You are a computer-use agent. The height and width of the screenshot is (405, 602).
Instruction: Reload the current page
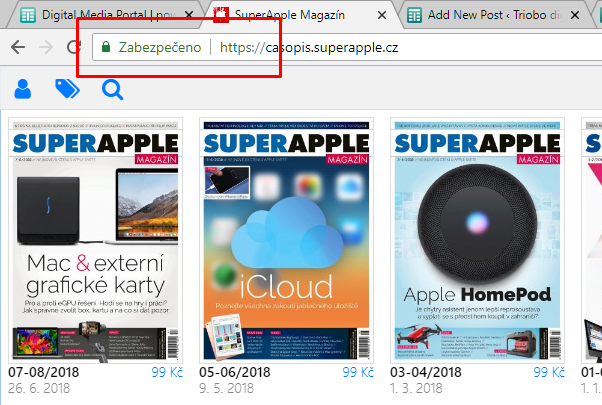click(73, 48)
